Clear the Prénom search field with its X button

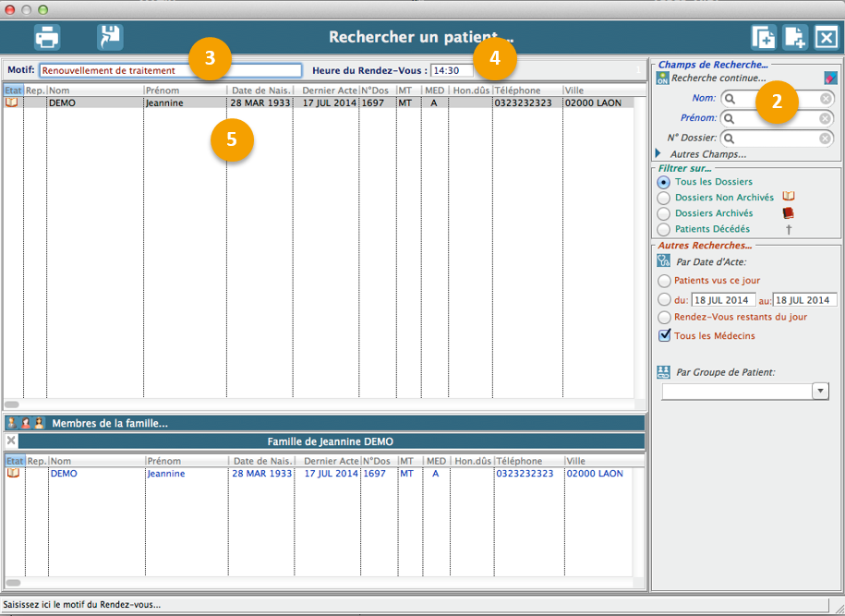(x=826, y=118)
